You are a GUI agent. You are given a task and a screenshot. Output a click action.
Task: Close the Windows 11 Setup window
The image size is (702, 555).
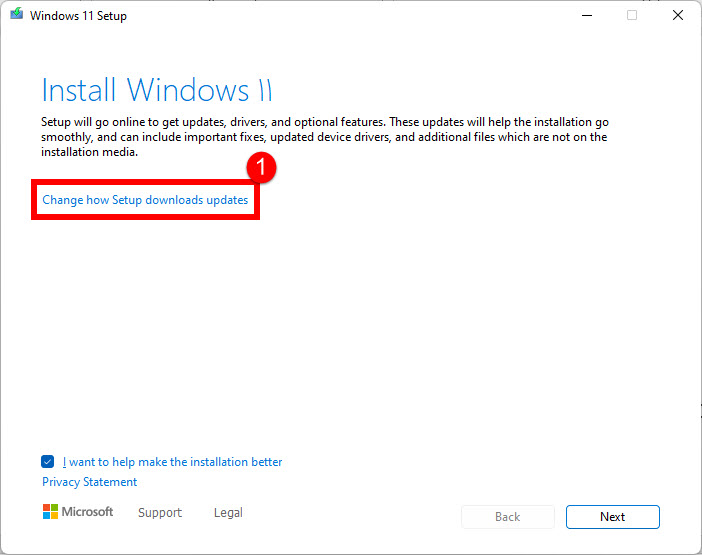click(678, 15)
